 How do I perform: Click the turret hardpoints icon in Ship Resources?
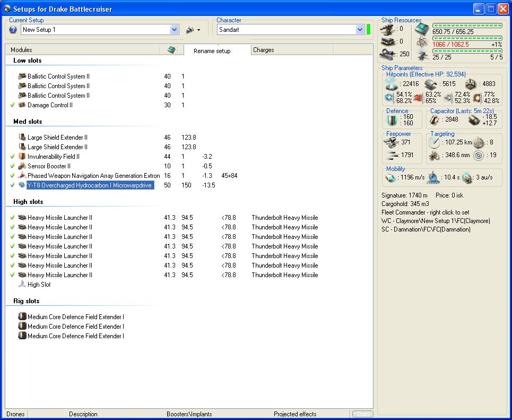click(387, 29)
